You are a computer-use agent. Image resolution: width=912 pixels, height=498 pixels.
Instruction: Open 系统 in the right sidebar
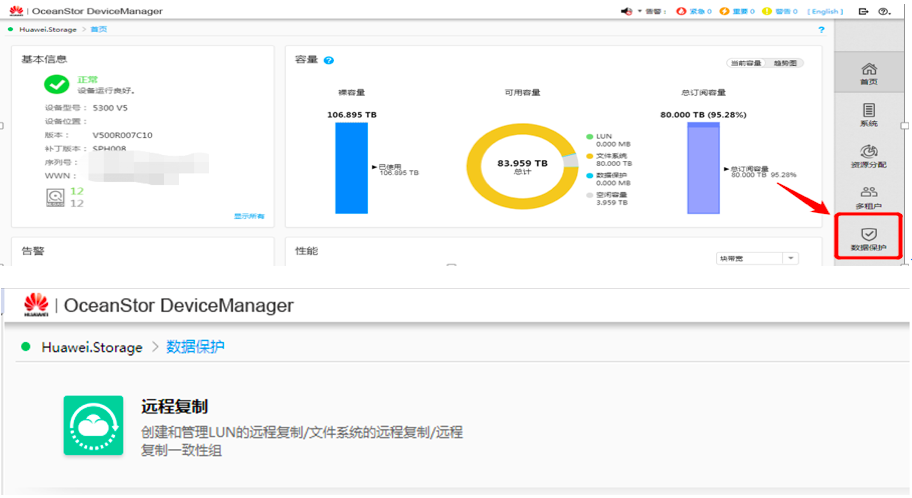pyautogui.click(x=868, y=115)
